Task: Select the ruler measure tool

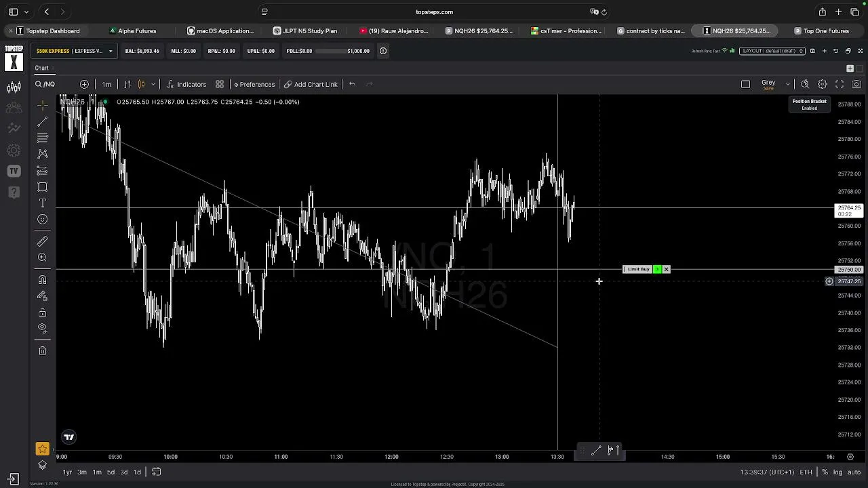Action: (42, 241)
